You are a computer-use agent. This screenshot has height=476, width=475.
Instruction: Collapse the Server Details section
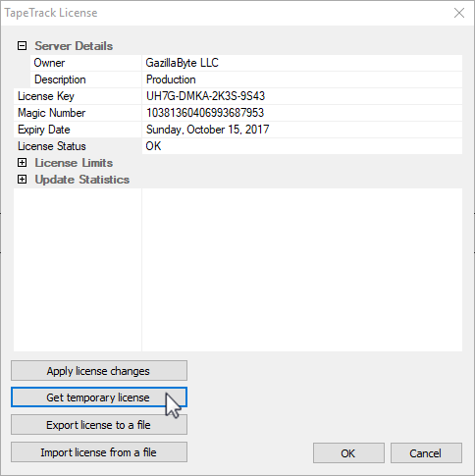[22, 46]
